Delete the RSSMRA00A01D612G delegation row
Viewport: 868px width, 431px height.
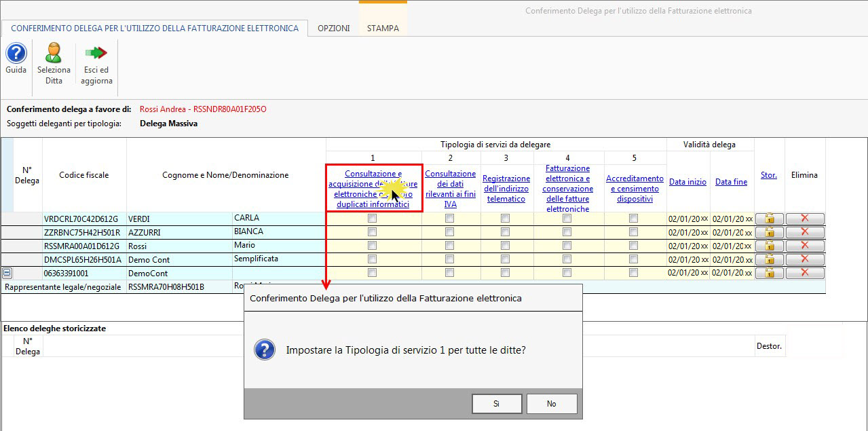805,246
